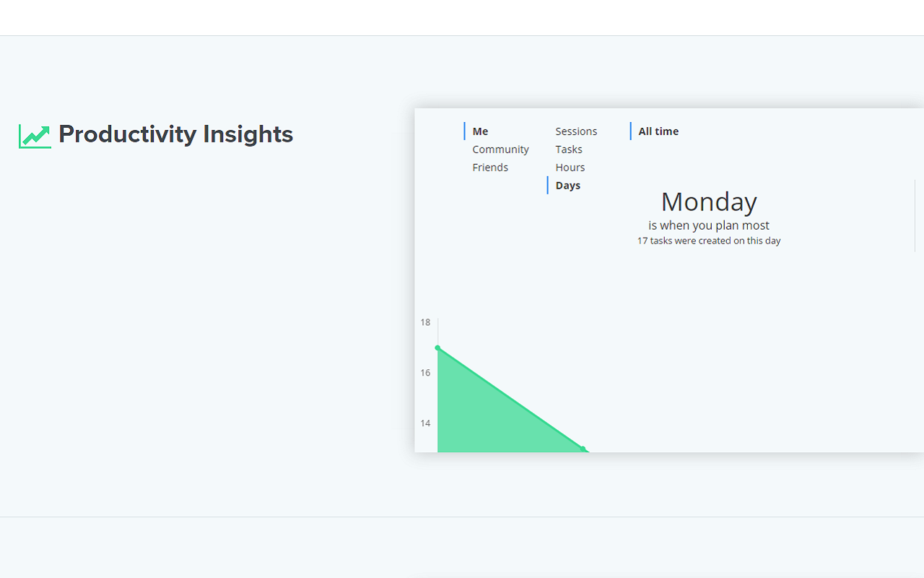Choose the Hours metric
The width and height of the screenshot is (924, 578).
(x=570, y=168)
